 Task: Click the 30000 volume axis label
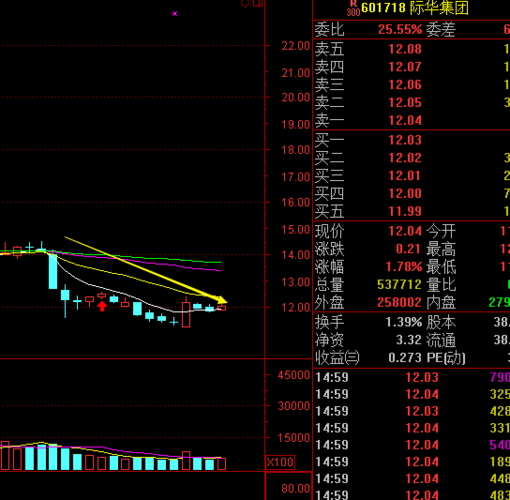point(294,406)
